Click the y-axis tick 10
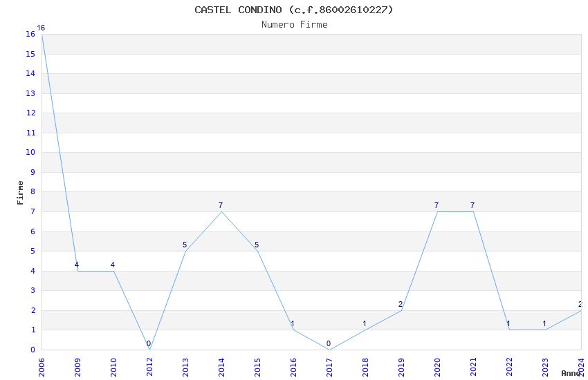Viewport: 588px width, 380px height. pos(30,153)
